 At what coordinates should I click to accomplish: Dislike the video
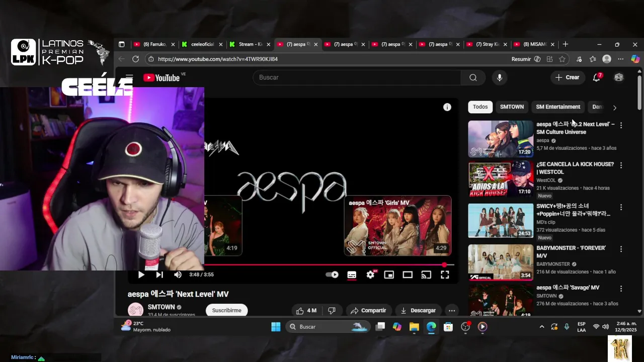[x=332, y=310]
